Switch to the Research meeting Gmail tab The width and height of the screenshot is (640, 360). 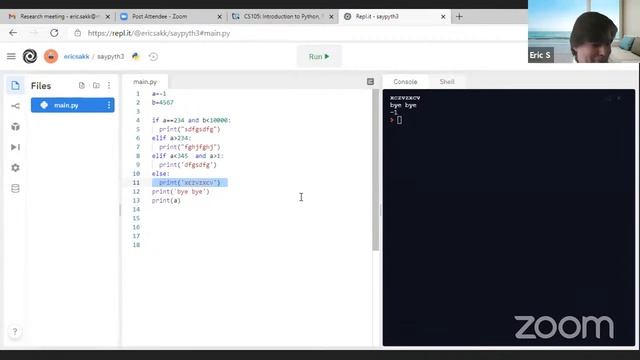pyautogui.click(x=59, y=16)
